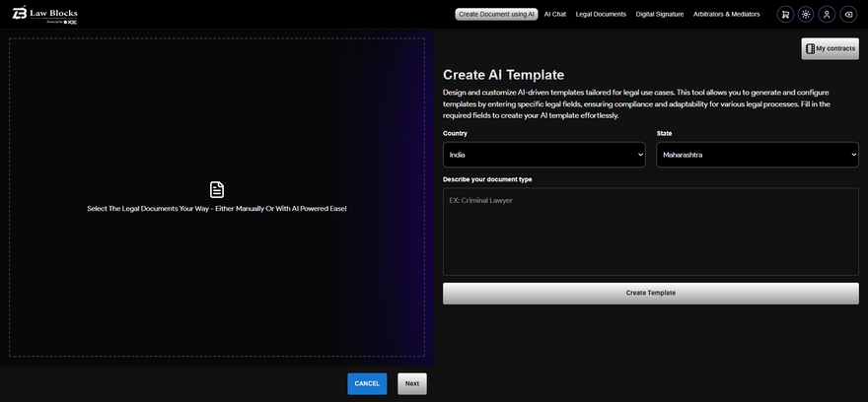Open the user profile icon
This screenshot has width=868, height=402.
[827, 15]
